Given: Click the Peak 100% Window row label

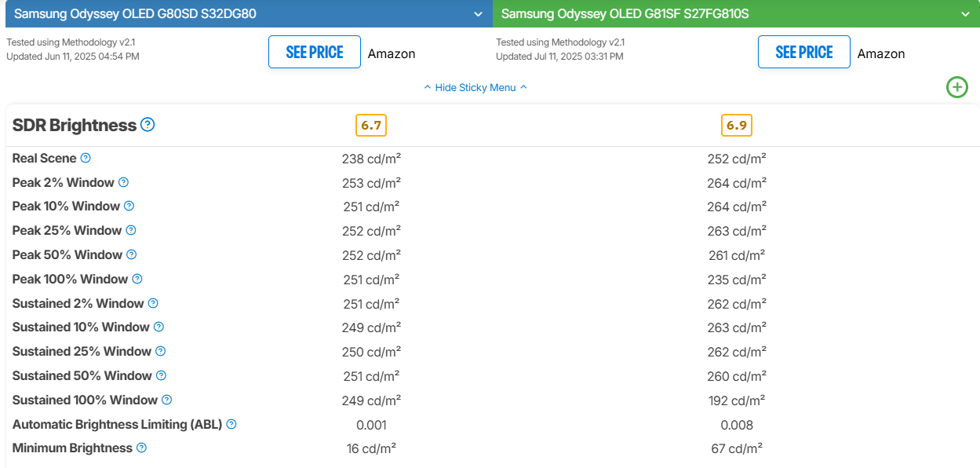Looking at the screenshot, I should coord(70,279).
